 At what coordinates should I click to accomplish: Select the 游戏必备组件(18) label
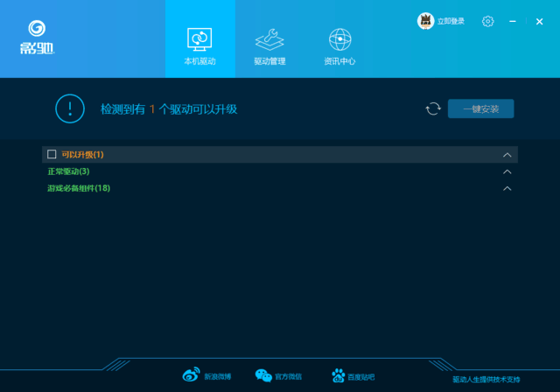pyautogui.click(x=79, y=188)
